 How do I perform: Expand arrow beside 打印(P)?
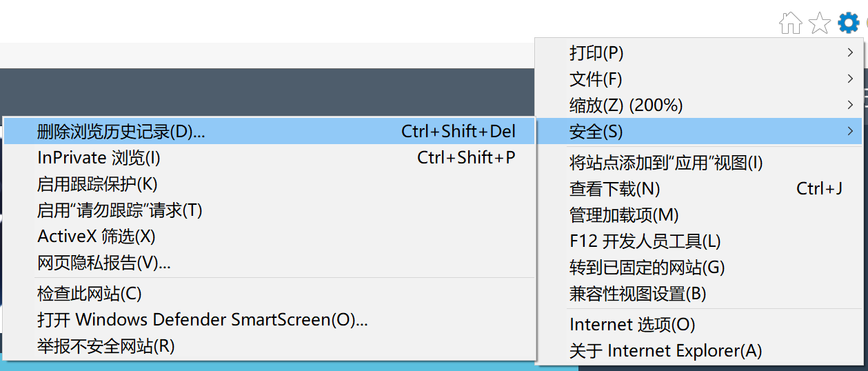(x=851, y=52)
